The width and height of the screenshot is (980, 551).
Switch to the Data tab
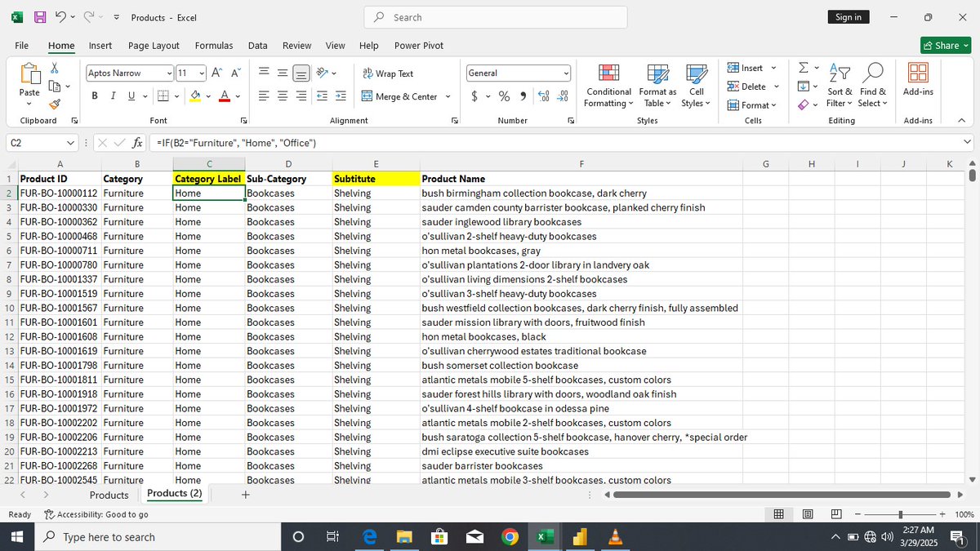[258, 46]
